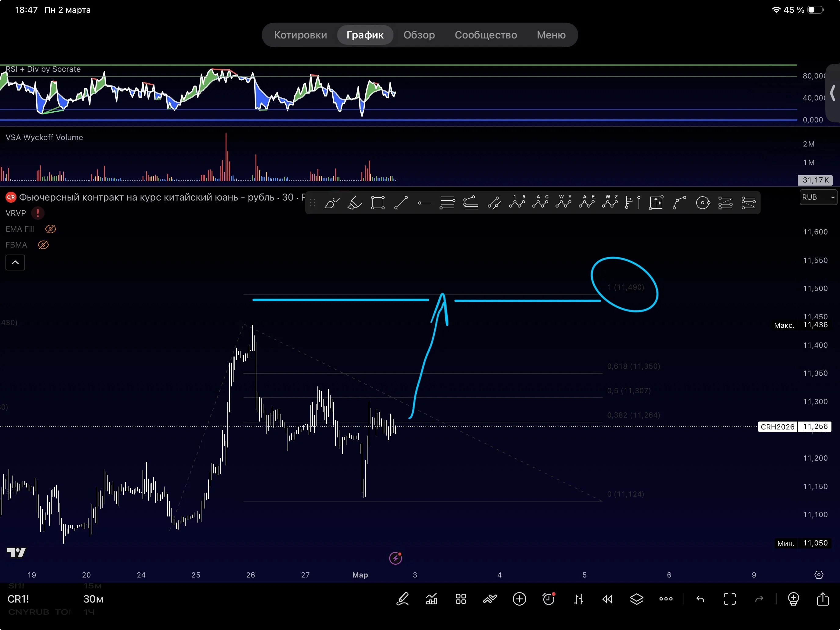Click the VRVP error warning icon
The height and width of the screenshot is (630, 840).
(x=38, y=213)
